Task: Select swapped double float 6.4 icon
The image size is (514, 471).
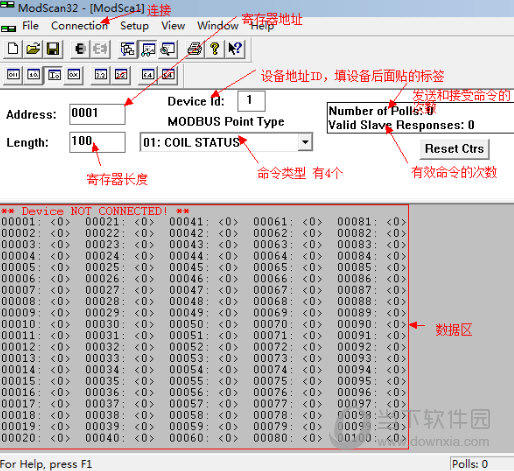Action: click(168, 75)
